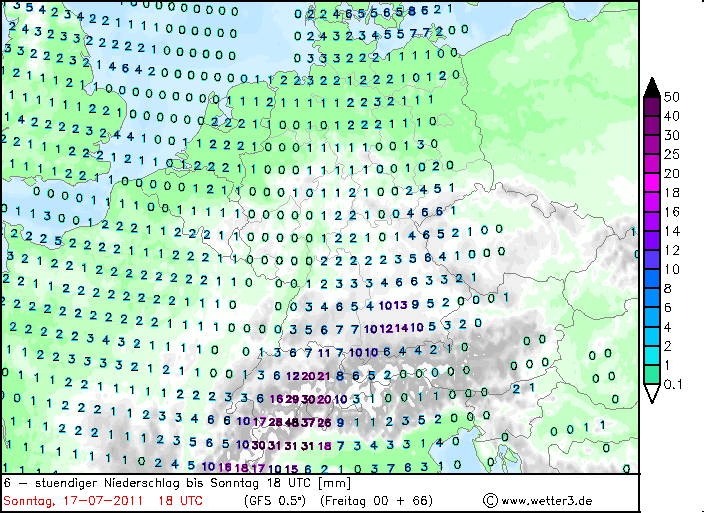
Task: Click the map precipitation value 37
Action: [x=308, y=422]
